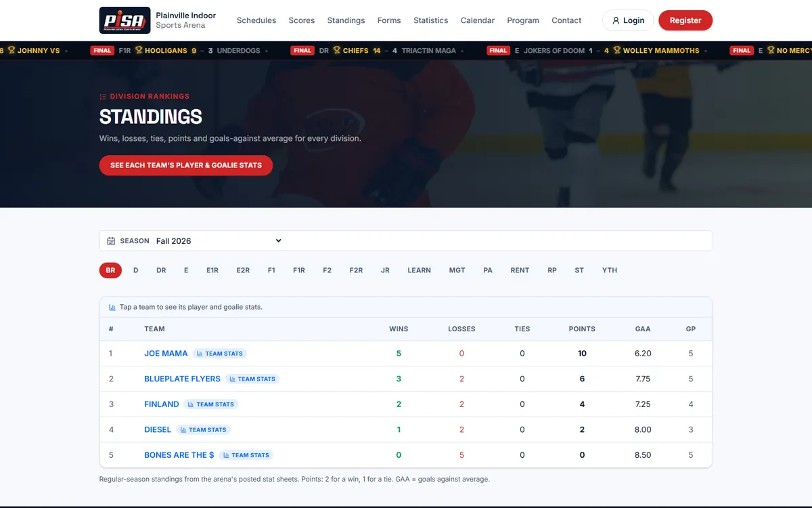Switch to the DR division tab
Image resolution: width=812 pixels, height=508 pixels.
pos(161,270)
